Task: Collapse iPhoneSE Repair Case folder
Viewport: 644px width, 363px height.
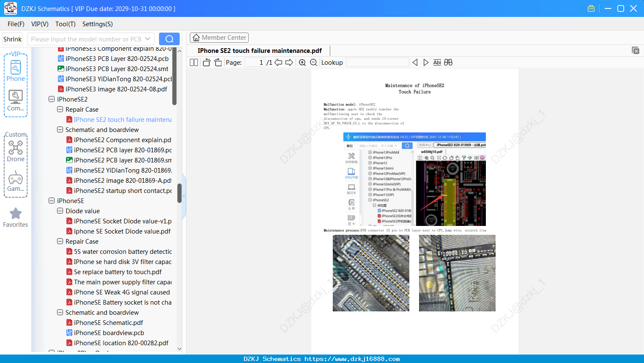Action: tap(60, 242)
